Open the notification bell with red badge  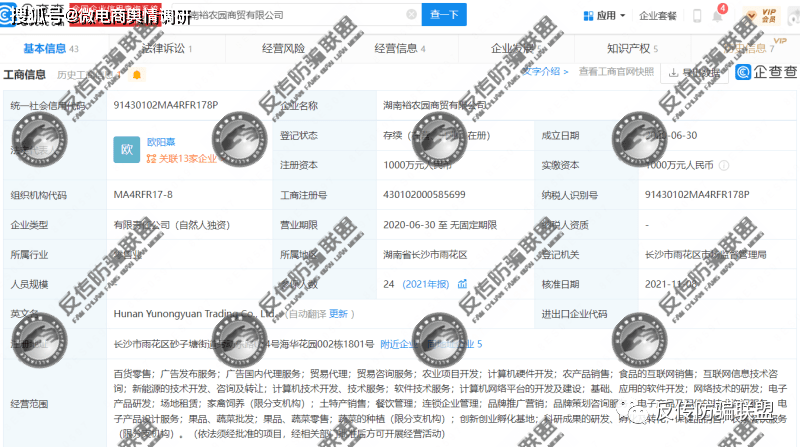pyautogui.click(x=718, y=14)
